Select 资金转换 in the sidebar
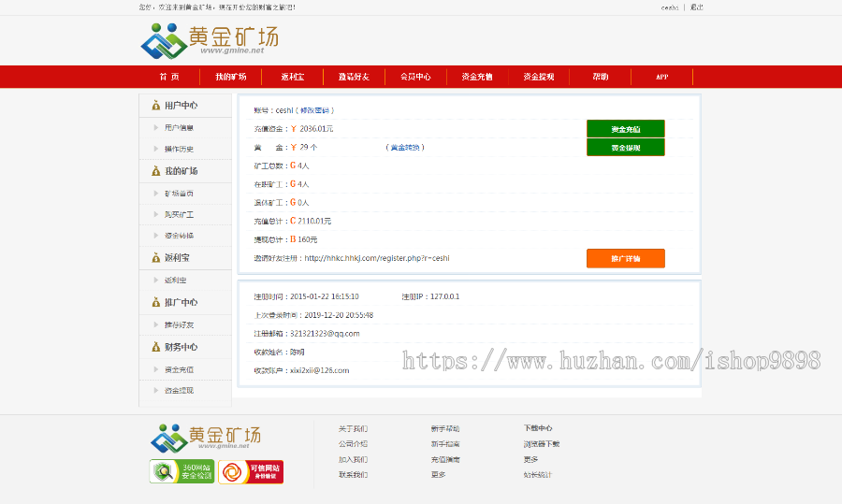Viewport: 842px width, 504px height. coord(179,235)
